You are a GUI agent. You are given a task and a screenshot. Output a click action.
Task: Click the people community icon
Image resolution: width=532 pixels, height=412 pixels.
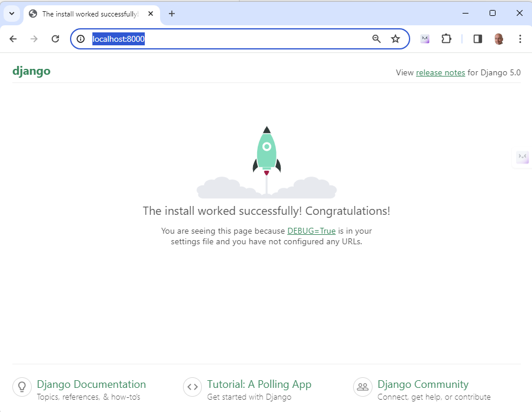coord(363,387)
